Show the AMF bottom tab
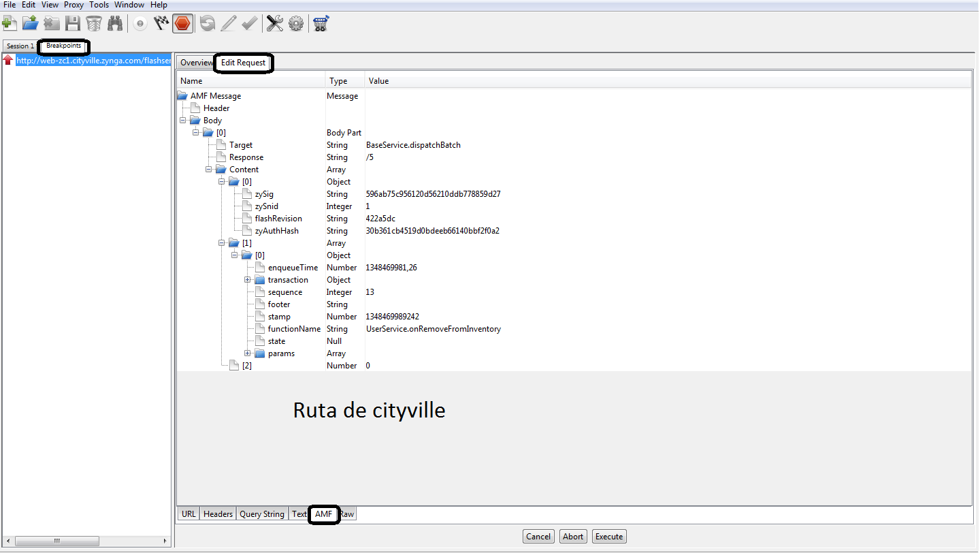This screenshot has width=980, height=553. (324, 514)
